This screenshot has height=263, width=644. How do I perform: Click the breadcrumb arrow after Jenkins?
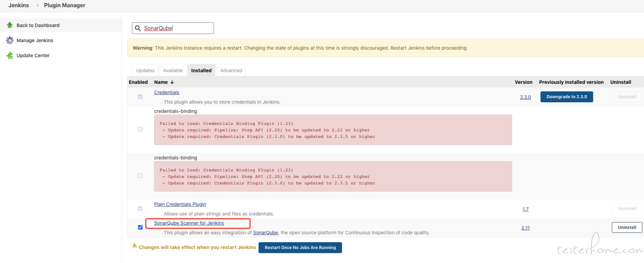tap(38, 5)
